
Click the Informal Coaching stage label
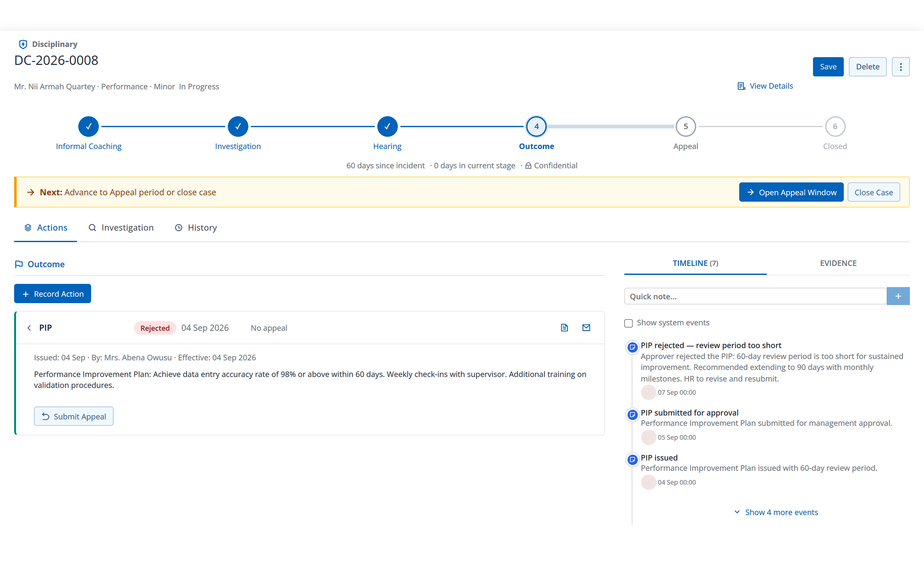[x=89, y=146]
